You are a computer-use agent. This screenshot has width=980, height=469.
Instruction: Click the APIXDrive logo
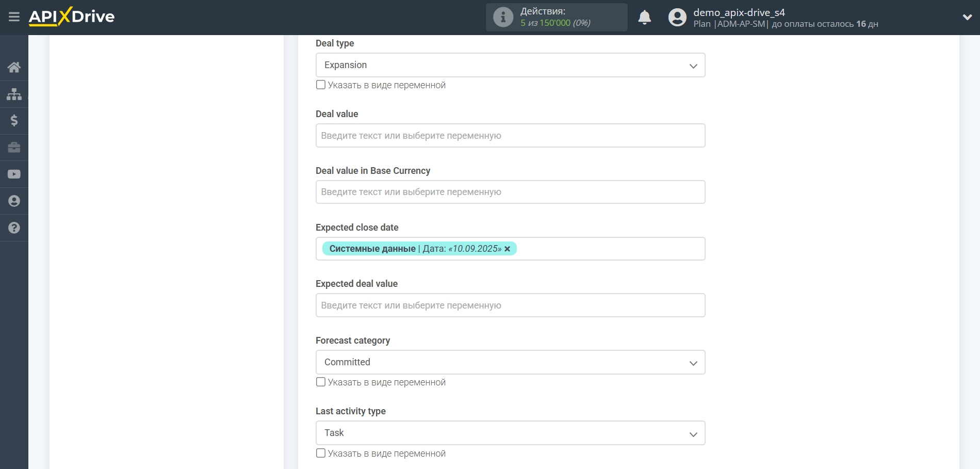(x=72, y=17)
